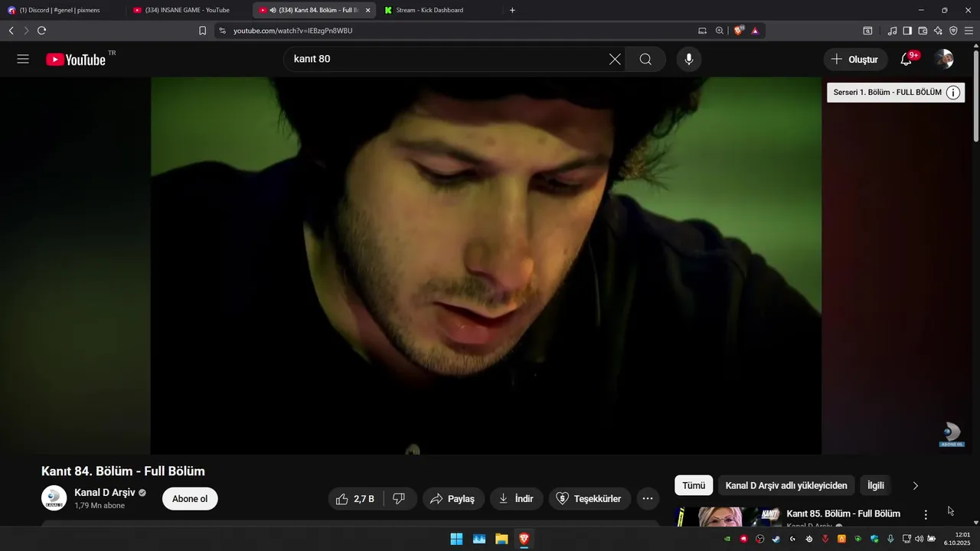Reload the page in the browser
980x551 pixels.
pyautogui.click(x=41, y=31)
